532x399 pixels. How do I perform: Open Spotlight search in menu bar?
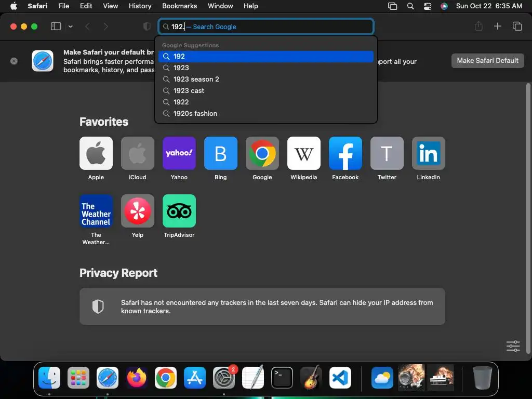tap(410, 6)
